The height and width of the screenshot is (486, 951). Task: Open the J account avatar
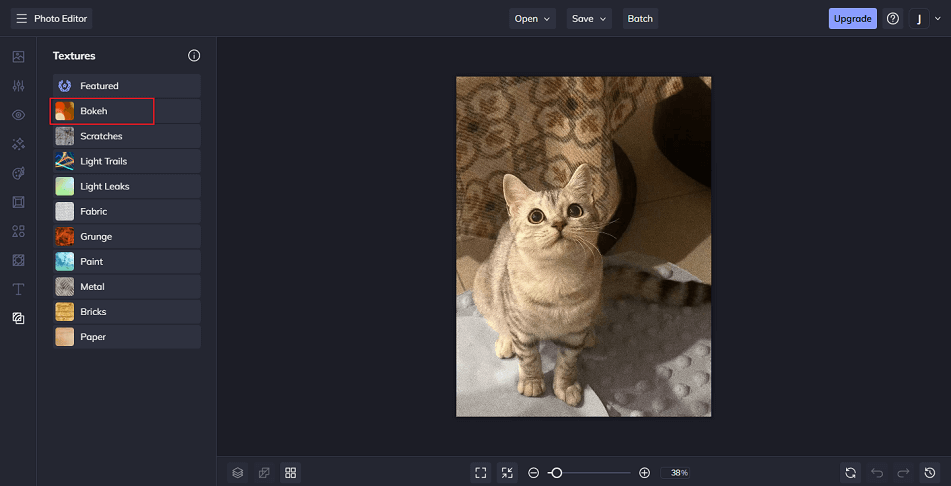point(919,19)
